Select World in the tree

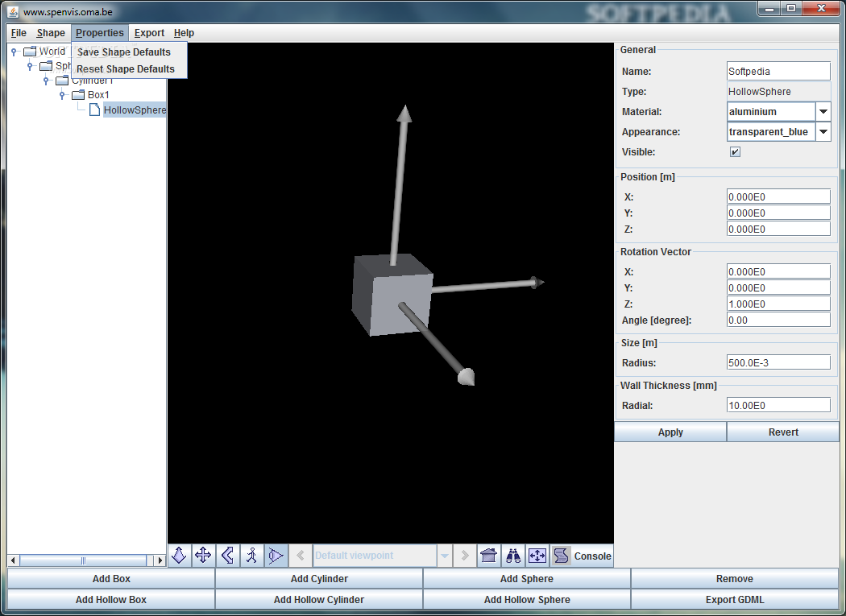(x=52, y=52)
